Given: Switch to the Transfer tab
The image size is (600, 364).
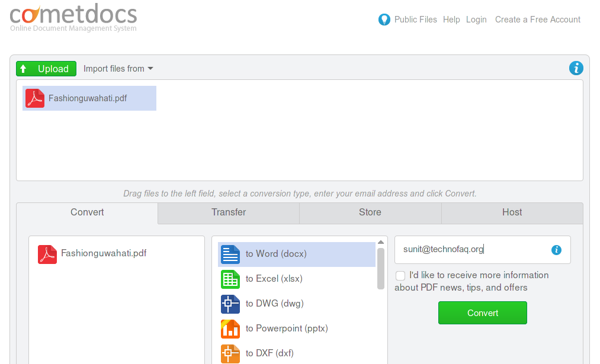Looking at the screenshot, I should pos(229,212).
